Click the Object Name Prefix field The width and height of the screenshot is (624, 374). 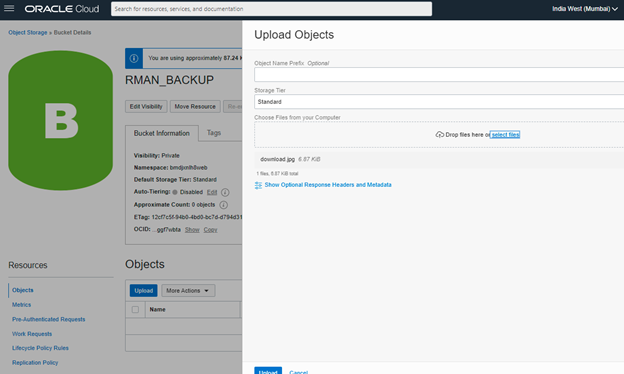(439, 75)
